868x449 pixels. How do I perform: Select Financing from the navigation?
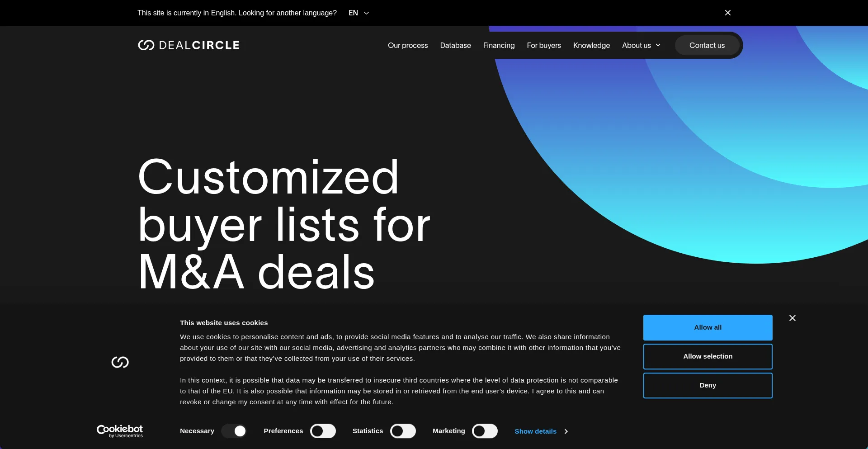[499, 45]
